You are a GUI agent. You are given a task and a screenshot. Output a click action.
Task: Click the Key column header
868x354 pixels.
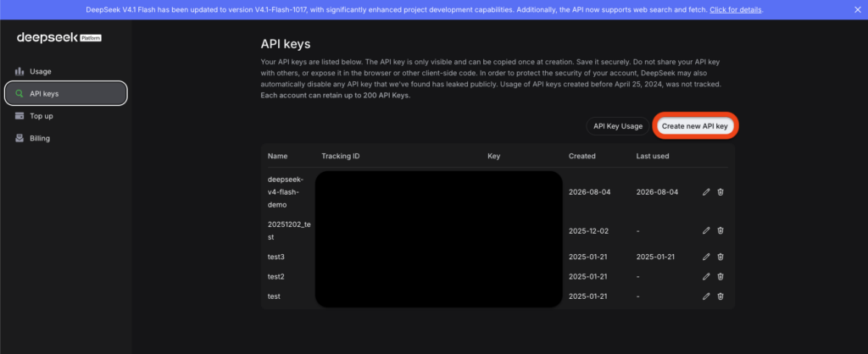494,156
